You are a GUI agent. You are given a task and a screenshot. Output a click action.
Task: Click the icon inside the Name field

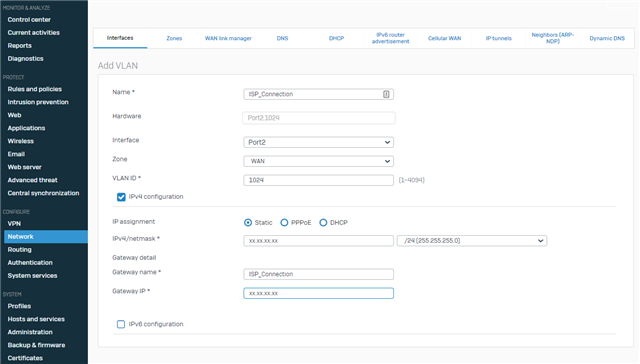pos(386,94)
